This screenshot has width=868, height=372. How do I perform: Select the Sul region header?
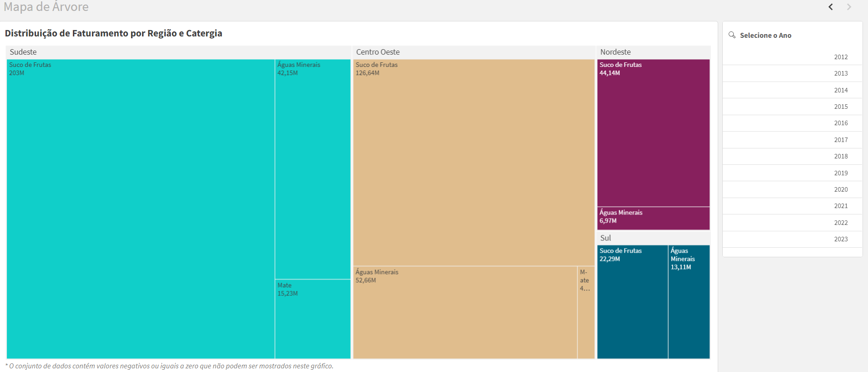[x=654, y=238]
